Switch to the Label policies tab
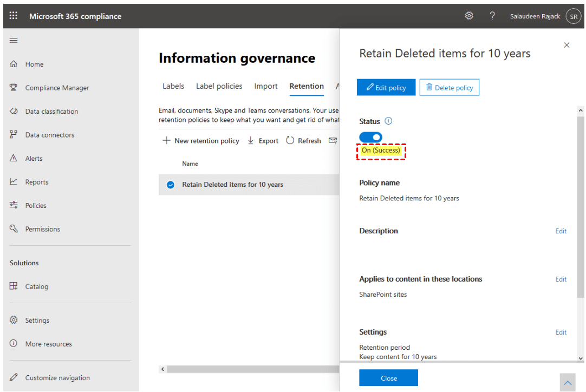This screenshot has width=586, height=392. click(219, 86)
